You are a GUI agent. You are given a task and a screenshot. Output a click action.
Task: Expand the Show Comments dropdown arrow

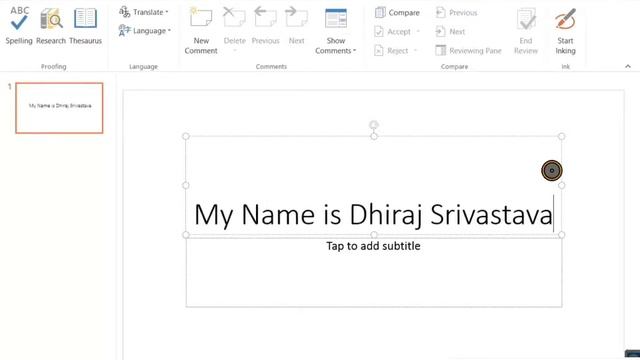coord(354,51)
